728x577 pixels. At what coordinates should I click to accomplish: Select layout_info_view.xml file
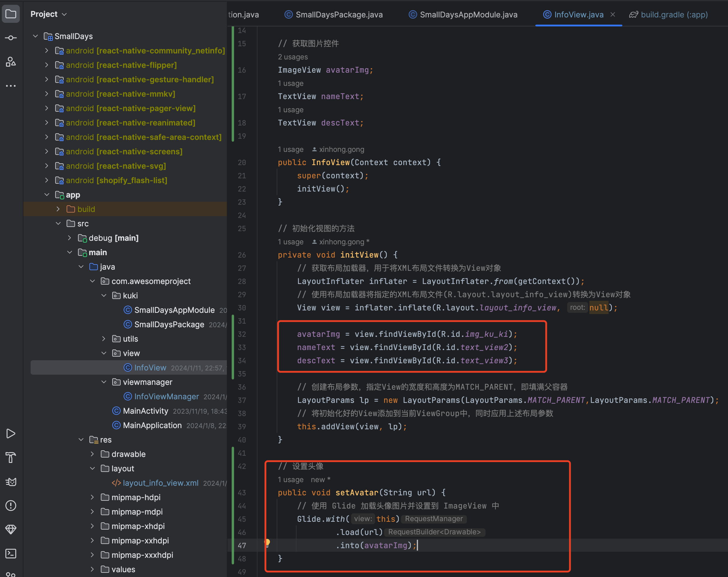160,483
